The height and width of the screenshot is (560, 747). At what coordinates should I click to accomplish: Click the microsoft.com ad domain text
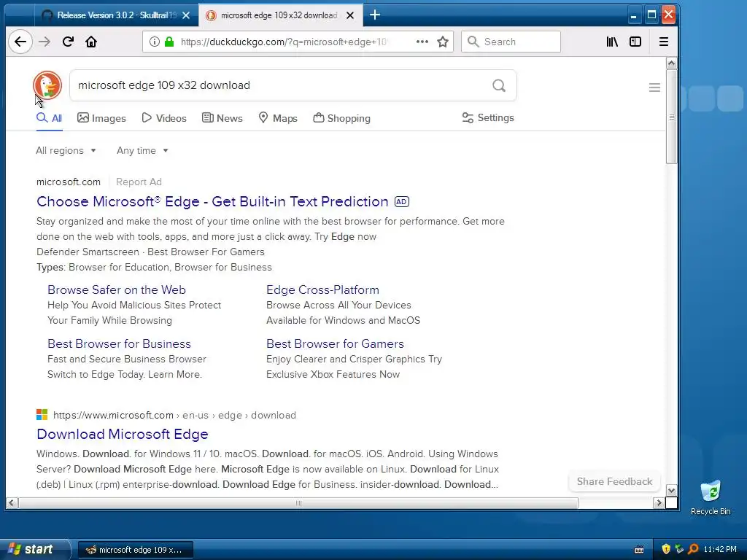[69, 182]
